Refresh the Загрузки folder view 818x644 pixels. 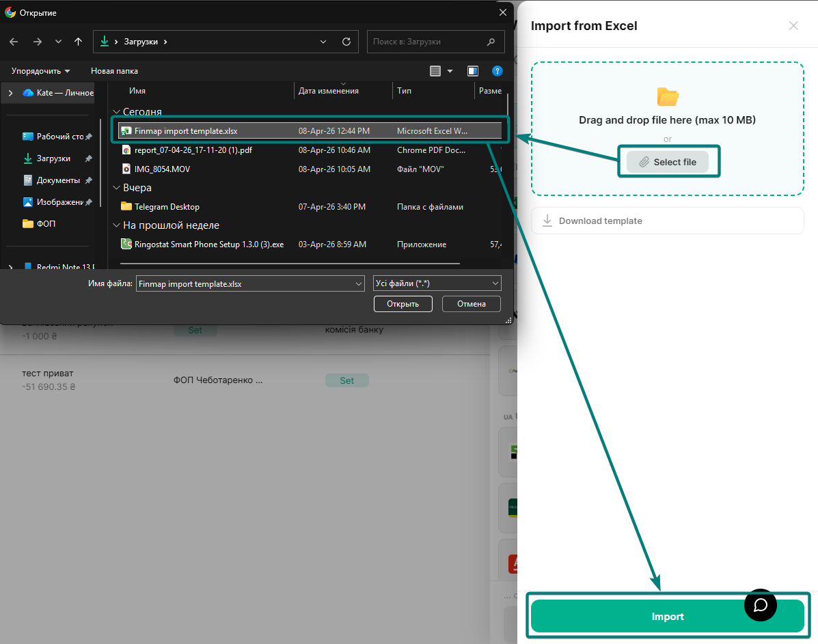[346, 42]
